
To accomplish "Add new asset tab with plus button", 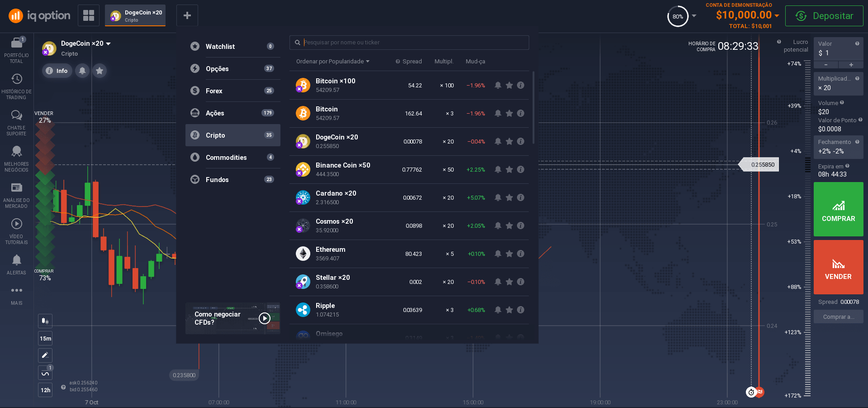I will point(187,15).
